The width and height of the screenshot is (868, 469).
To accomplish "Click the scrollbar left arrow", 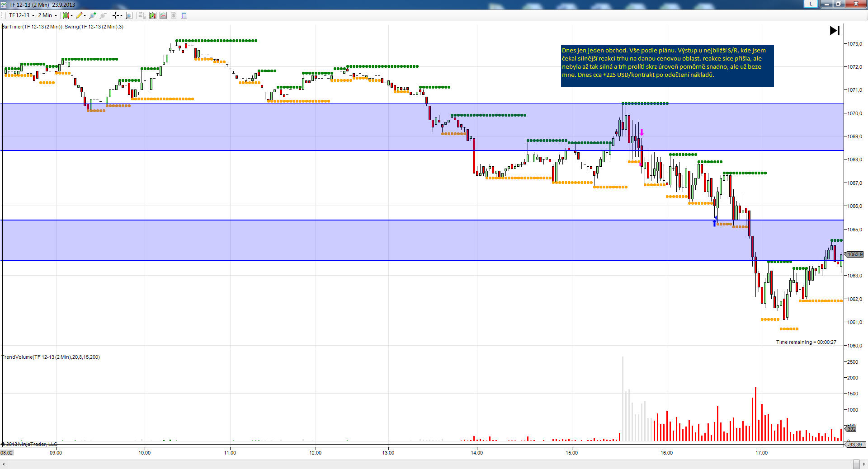I will [3, 464].
